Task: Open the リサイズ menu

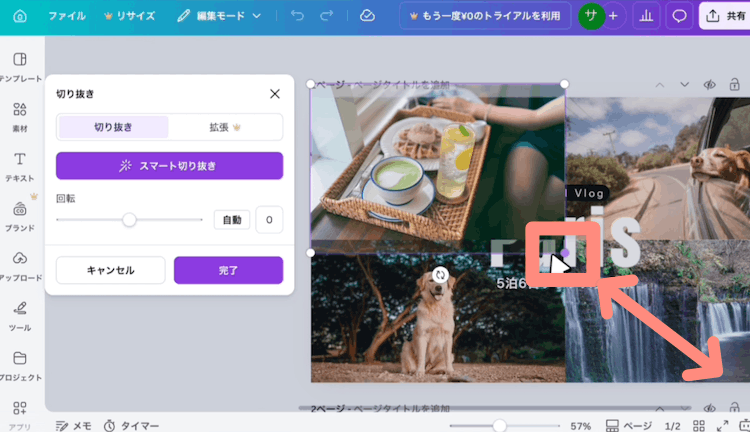Action: [x=130, y=16]
